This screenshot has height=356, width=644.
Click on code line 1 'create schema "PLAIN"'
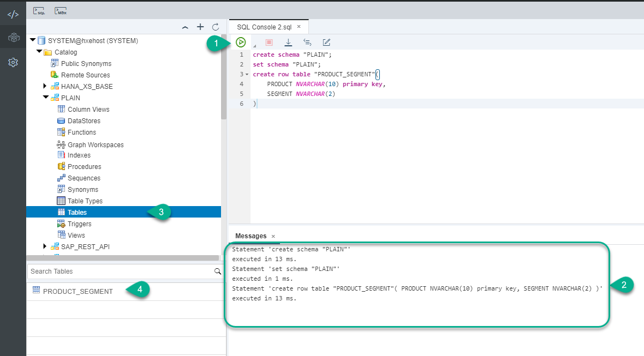coord(292,55)
